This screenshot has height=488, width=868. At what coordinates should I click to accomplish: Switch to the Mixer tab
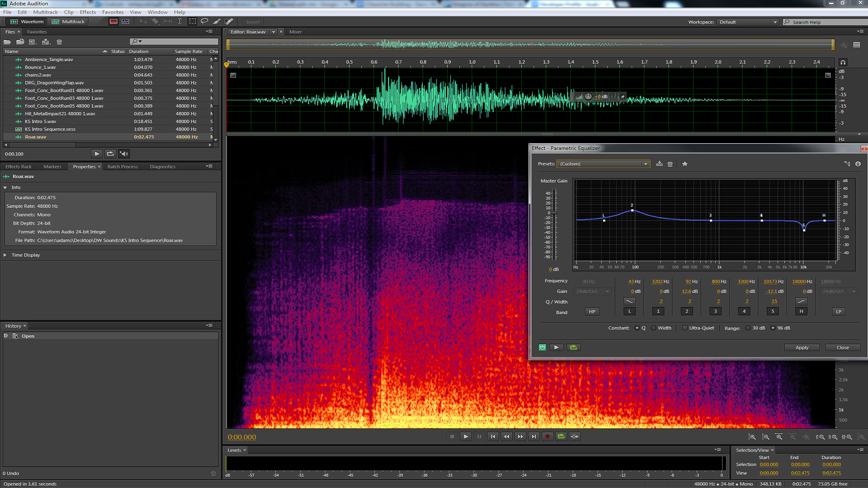[x=295, y=32]
